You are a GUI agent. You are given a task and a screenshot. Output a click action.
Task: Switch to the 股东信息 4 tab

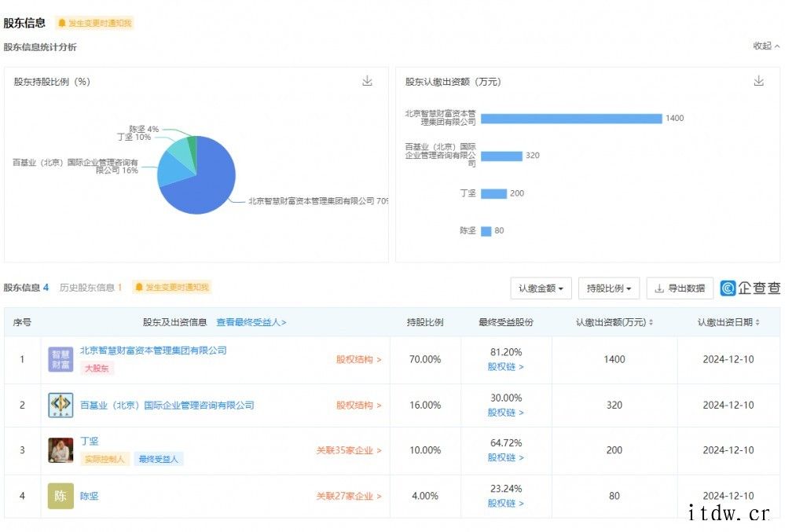pos(26,288)
